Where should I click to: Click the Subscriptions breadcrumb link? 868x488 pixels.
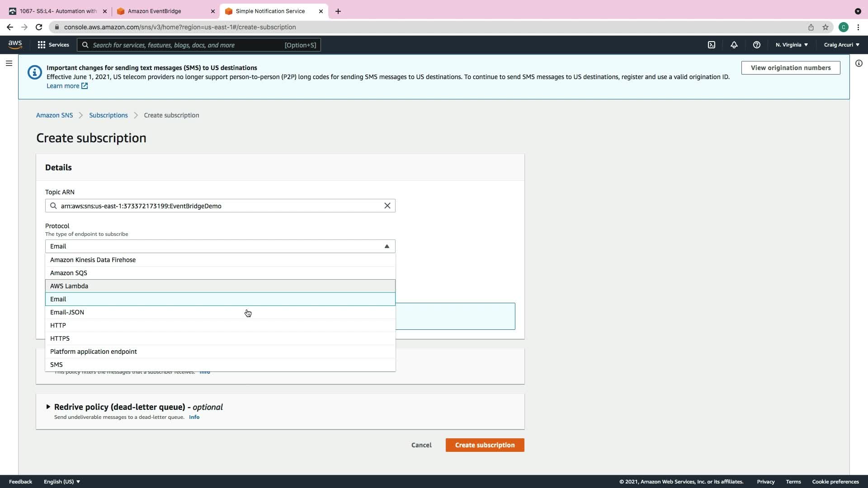pos(108,115)
